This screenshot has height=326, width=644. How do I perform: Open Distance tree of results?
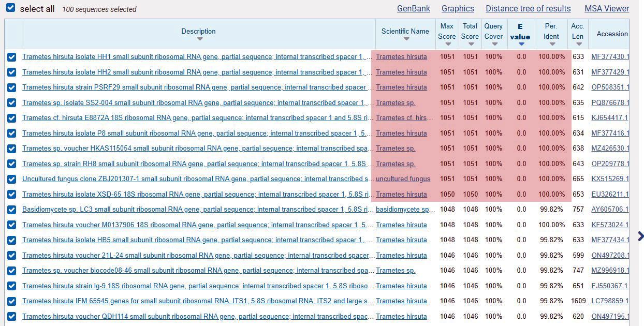pos(528,8)
